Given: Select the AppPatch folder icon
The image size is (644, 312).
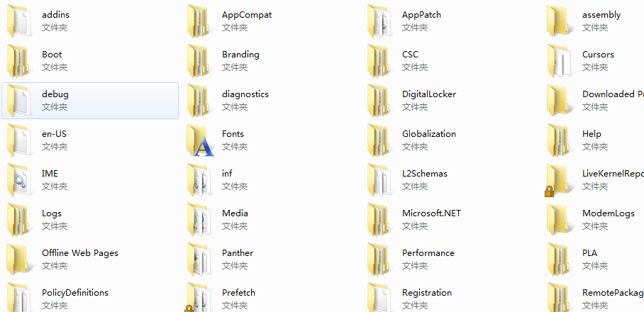Looking at the screenshot, I should click(380, 21).
